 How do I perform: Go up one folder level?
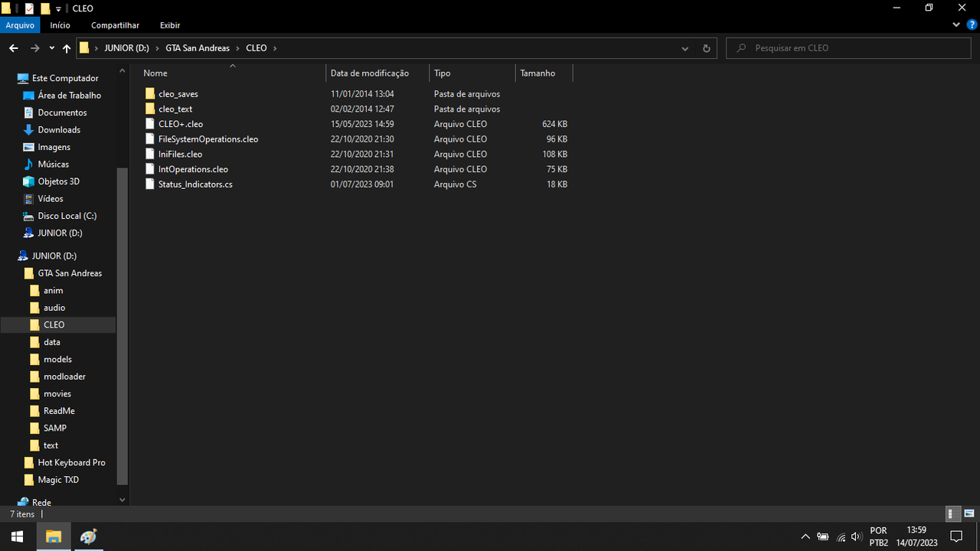(67, 48)
